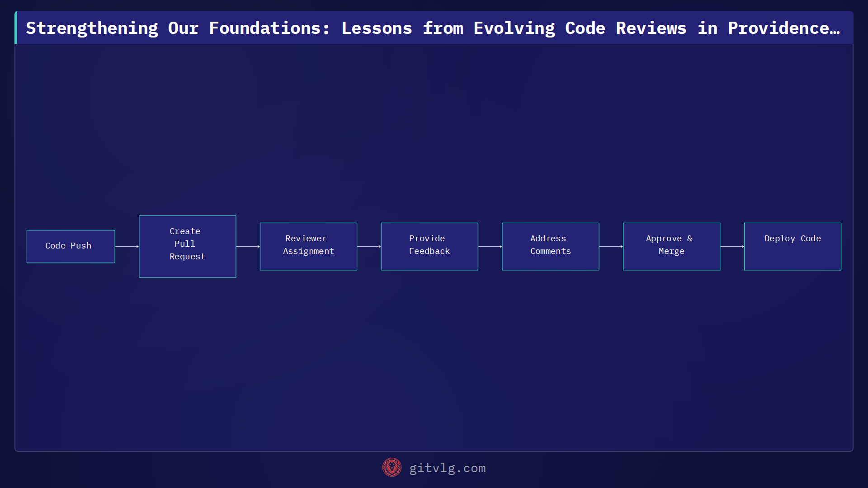Click the Reviewer Assignment box

pos(308,246)
